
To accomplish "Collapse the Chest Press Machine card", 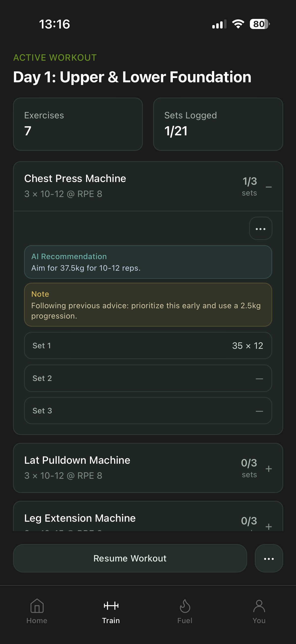I will click(x=268, y=187).
